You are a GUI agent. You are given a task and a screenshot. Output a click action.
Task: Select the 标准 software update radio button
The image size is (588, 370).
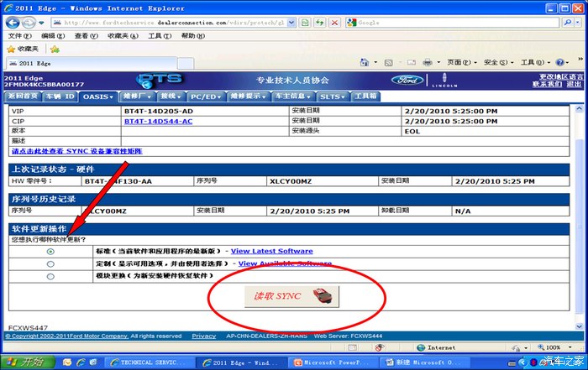coord(50,252)
